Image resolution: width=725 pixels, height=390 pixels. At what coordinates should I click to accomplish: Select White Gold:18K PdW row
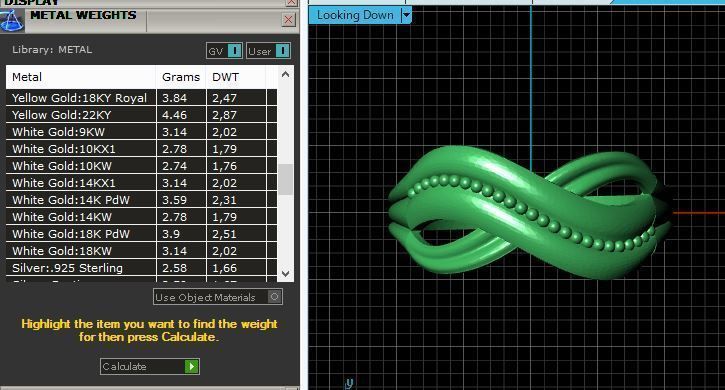[141, 234]
